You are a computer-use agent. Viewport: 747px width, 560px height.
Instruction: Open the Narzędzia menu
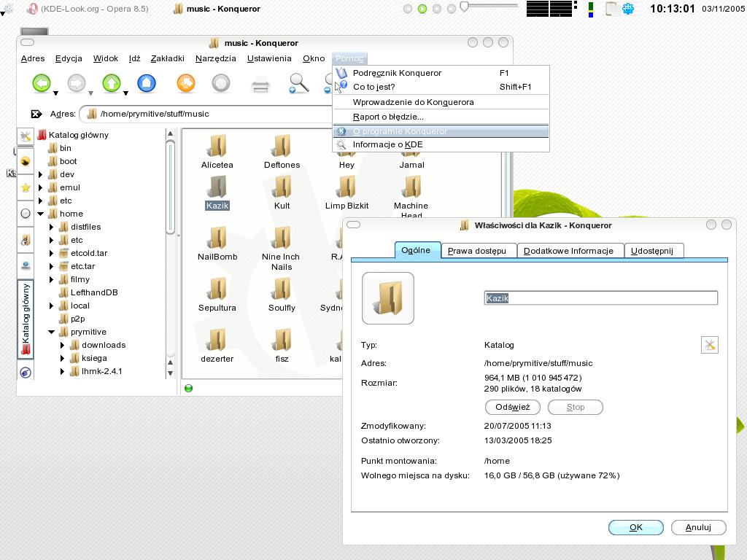215,58
